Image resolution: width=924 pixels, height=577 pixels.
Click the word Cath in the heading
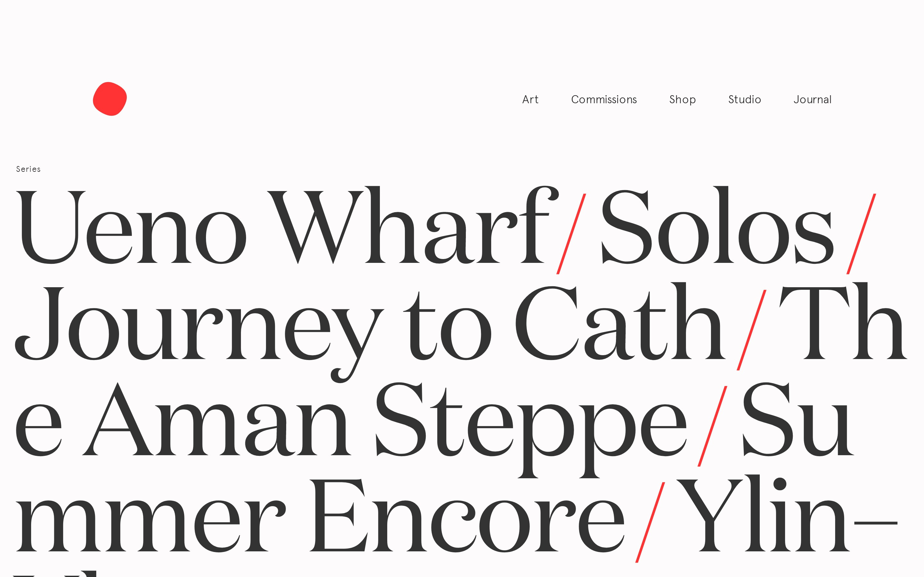coord(619,324)
